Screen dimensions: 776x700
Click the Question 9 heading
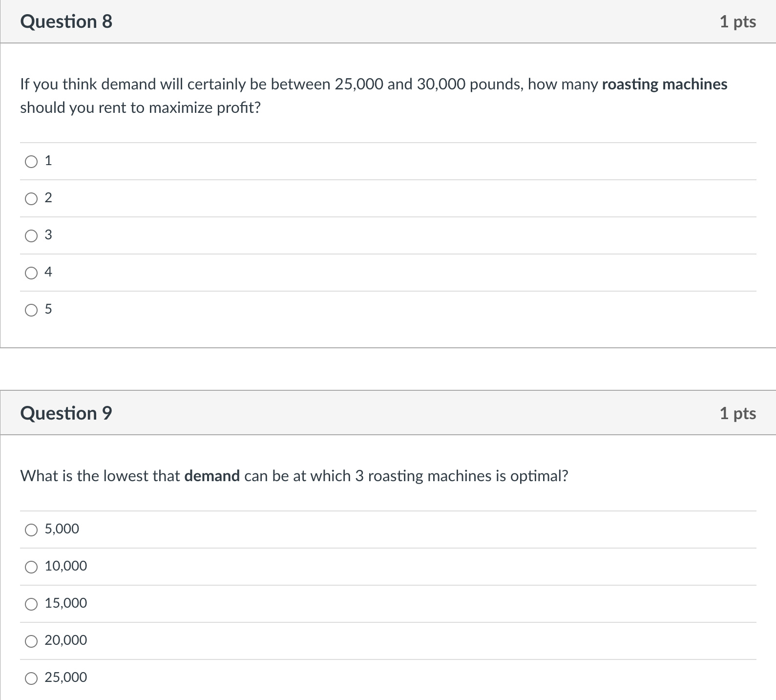pyautogui.click(x=66, y=413)
